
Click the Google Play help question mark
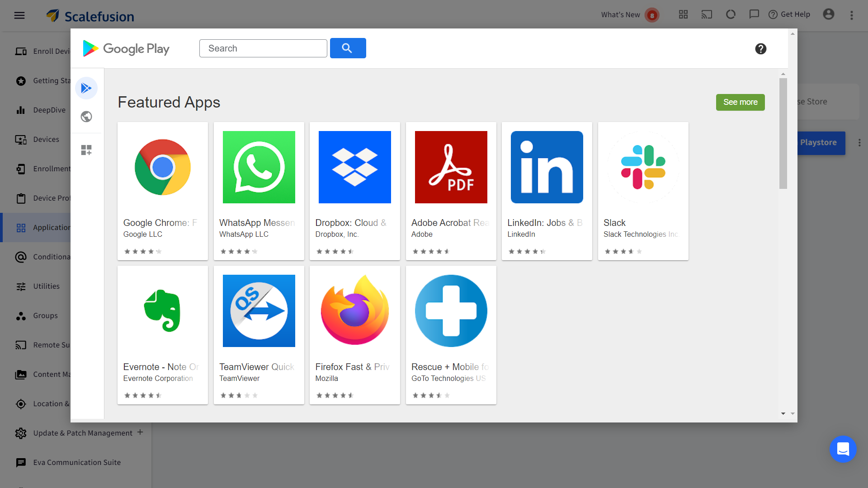[760, 49]
